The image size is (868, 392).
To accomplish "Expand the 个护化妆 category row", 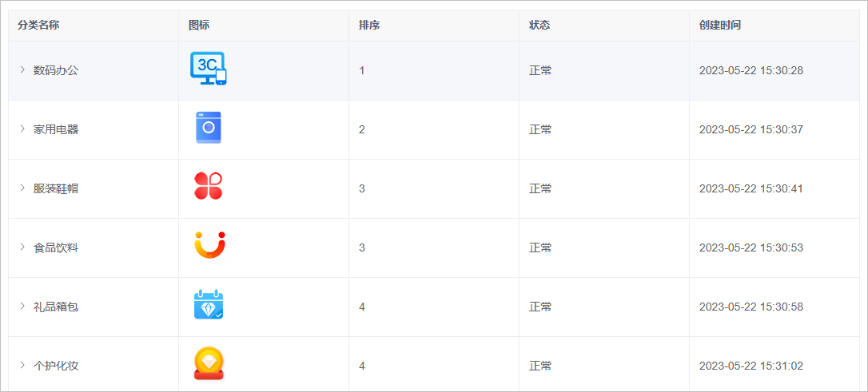I will [x=22, y=366].
